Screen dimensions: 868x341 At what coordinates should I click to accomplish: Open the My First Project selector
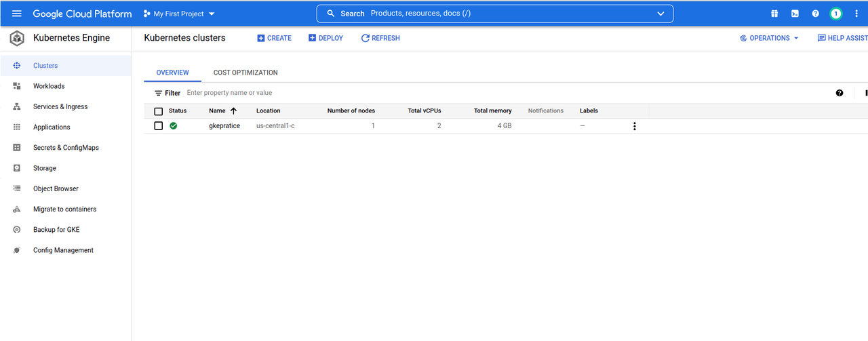coord(180,14)
